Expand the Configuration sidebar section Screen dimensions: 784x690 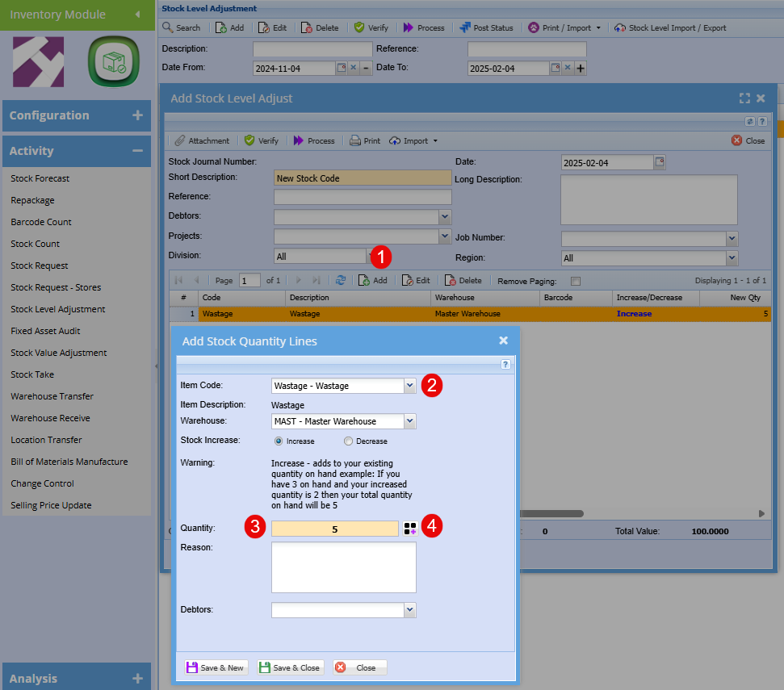[x=77, y=115]
